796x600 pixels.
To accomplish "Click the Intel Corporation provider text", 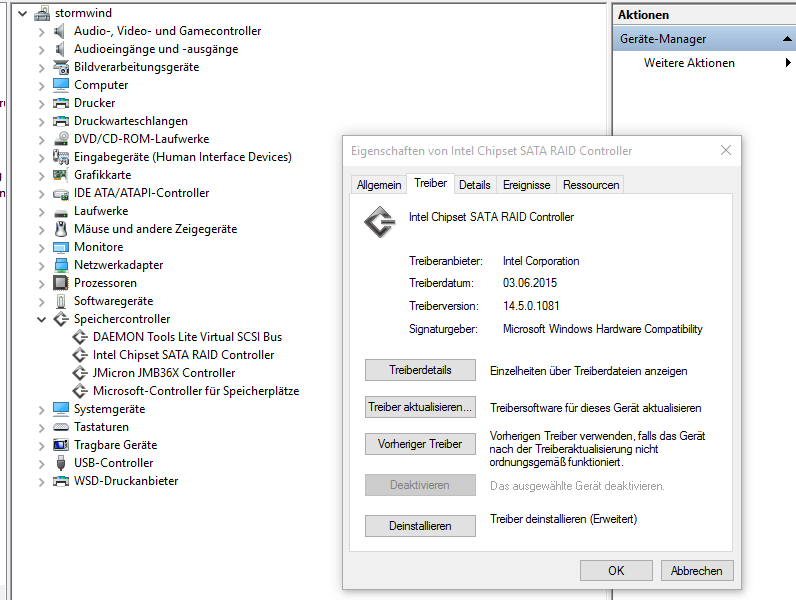I will (x=541, y=261).
